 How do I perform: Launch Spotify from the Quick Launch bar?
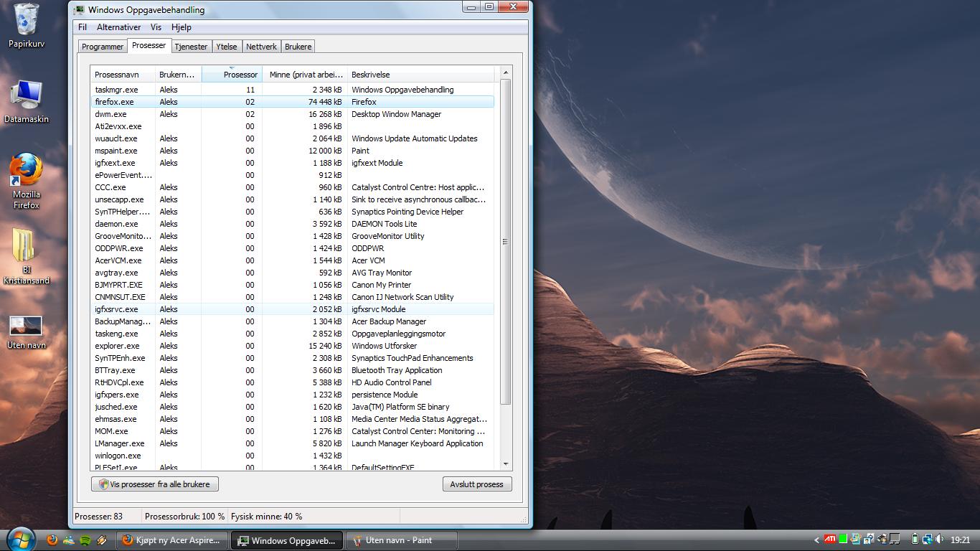coord(85,540)
